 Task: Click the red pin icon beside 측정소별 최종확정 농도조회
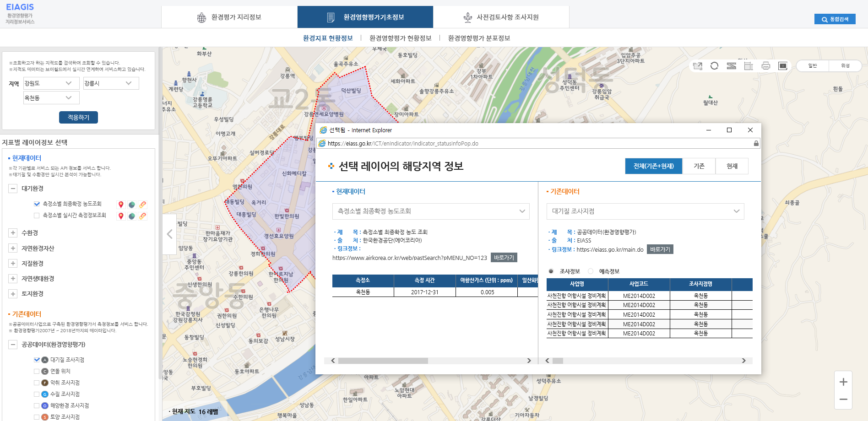coord(121,205)
